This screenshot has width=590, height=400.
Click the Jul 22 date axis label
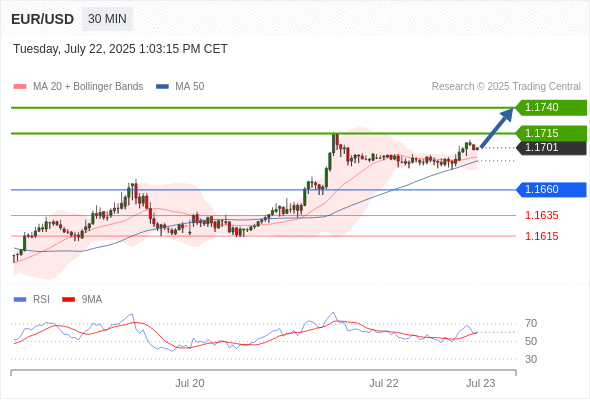click(x=384, y=383)
